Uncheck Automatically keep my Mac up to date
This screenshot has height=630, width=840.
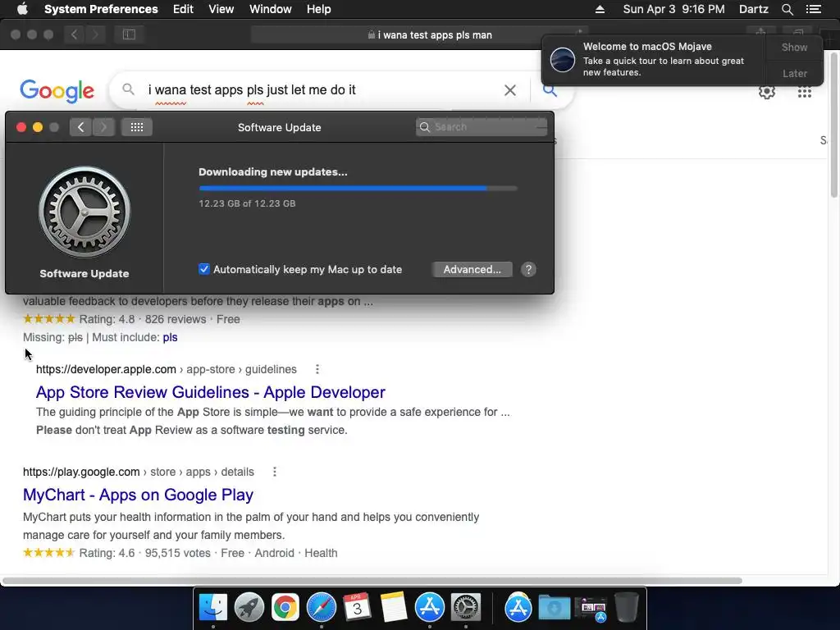(204, 269)
